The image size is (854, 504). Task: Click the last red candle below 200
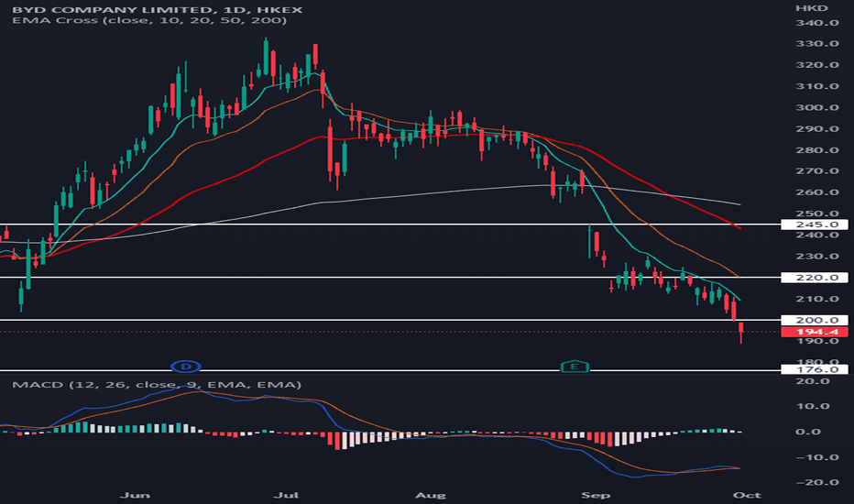click(x=741, y=333)
